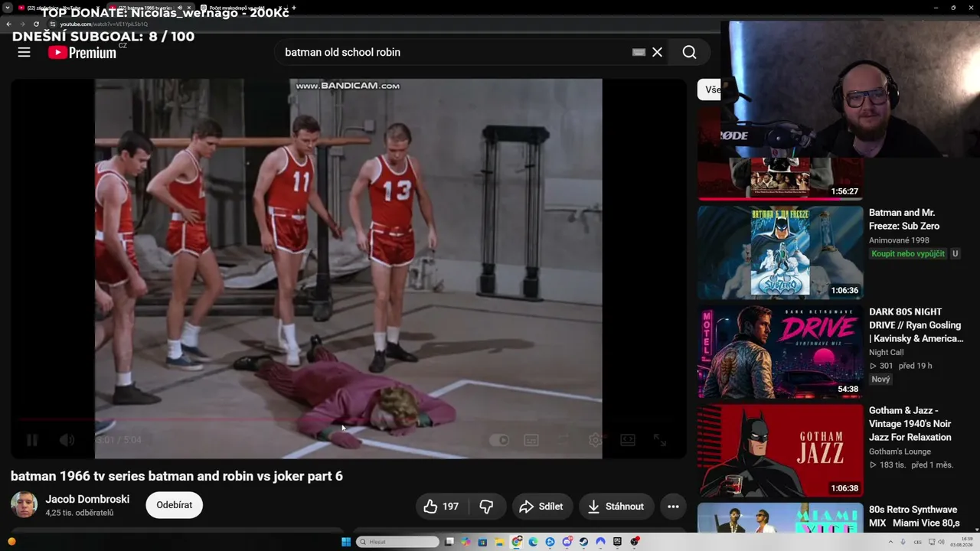Download the video with Stáhnout
980x551 pixels.
pyautogui.click(x=616, y=506)
